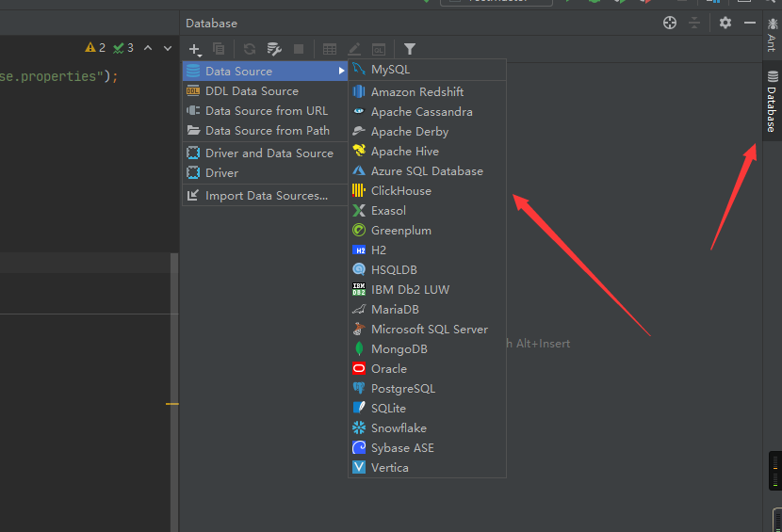The width and height of the screenshot is (782, 532).
Task: Select the Driver menu item
Action: tap(266, 173)
